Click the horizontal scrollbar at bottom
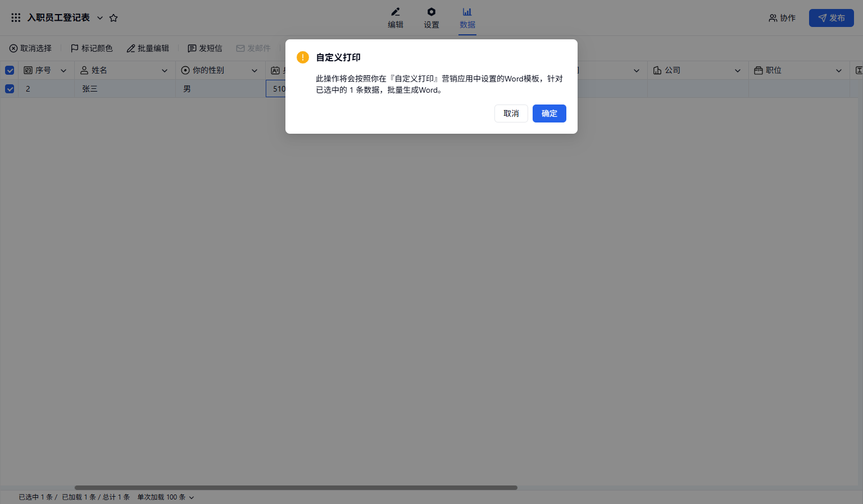The image size is (863, 504). (296, 488)
